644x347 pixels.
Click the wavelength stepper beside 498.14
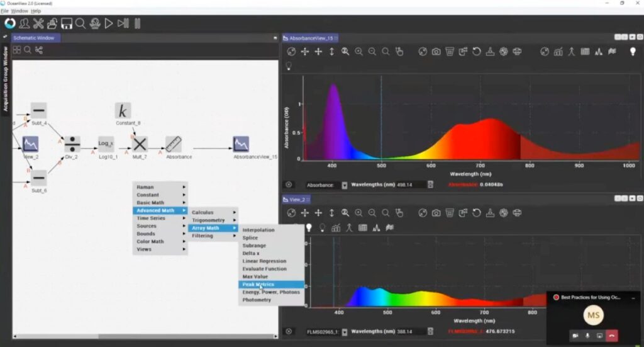click(x=430, y=185)
